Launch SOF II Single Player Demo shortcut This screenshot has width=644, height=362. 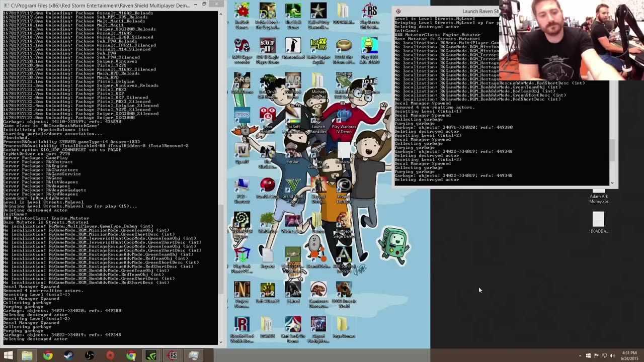(x=267, y=51)
